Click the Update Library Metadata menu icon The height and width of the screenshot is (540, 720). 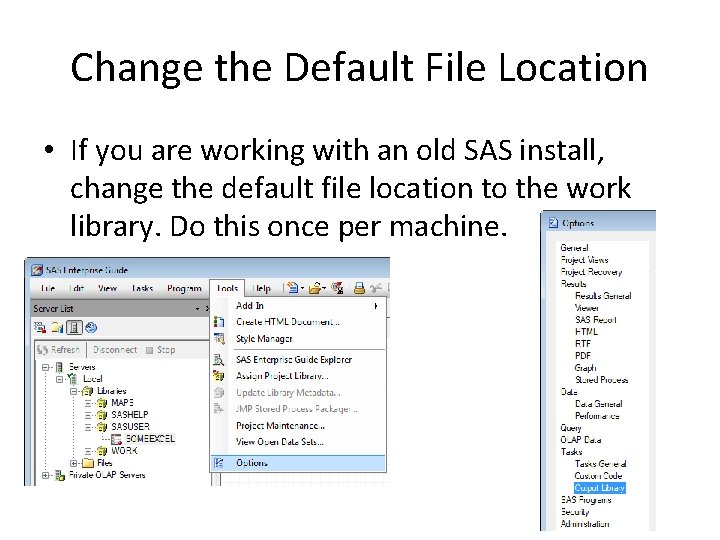tap(219, 393)
